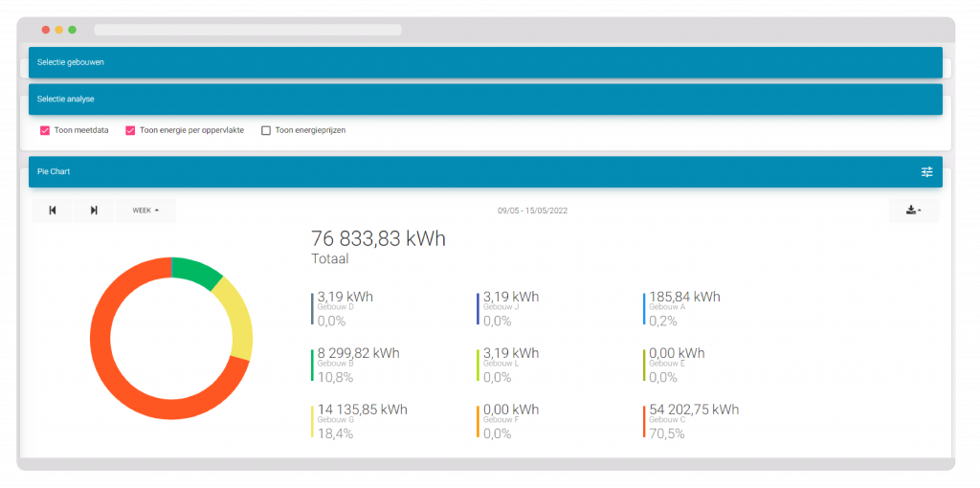980x488 pixels.
Task: Open the download export menu
Action: pyautogui.click(x=914, y=211)
